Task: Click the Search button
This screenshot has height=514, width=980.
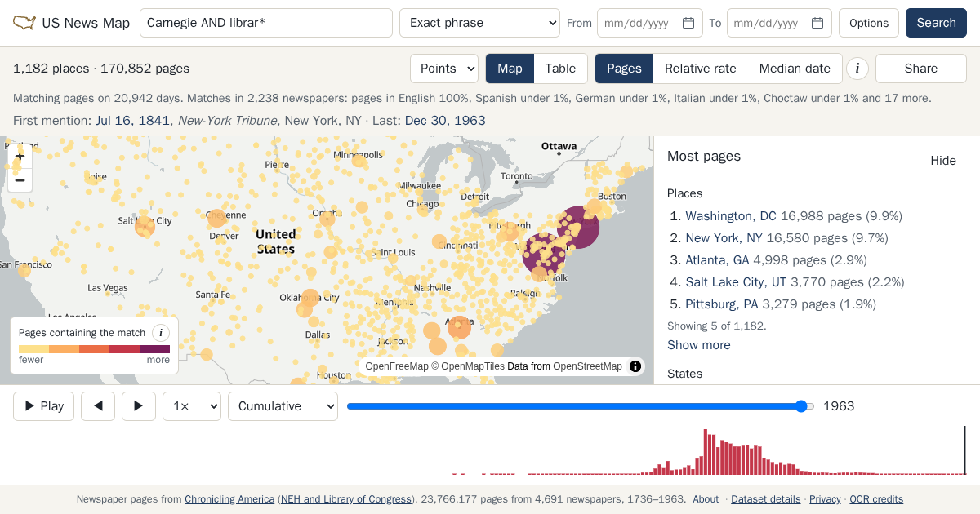Action: click(936, 23)
